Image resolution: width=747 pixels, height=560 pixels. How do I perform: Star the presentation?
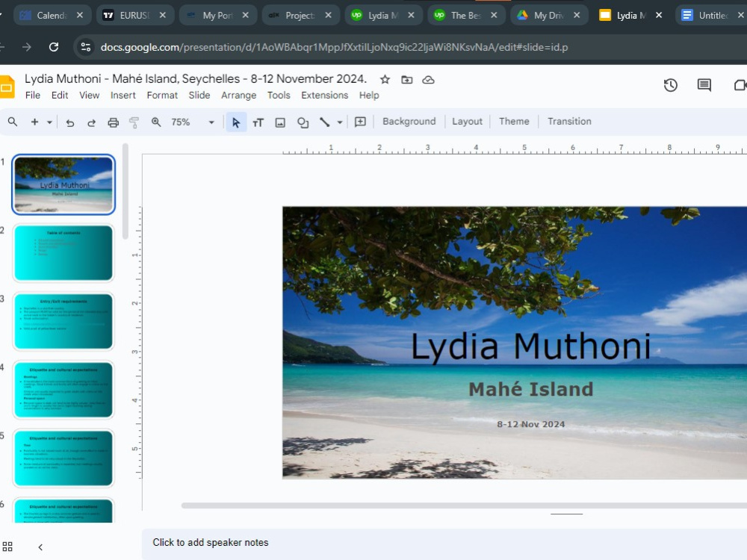[385, 80]
